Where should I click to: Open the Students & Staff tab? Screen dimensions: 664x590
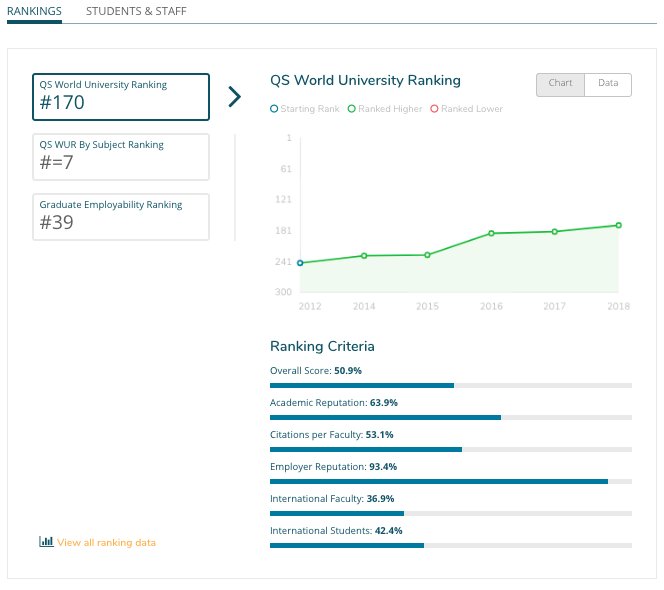tap(136, 11)
